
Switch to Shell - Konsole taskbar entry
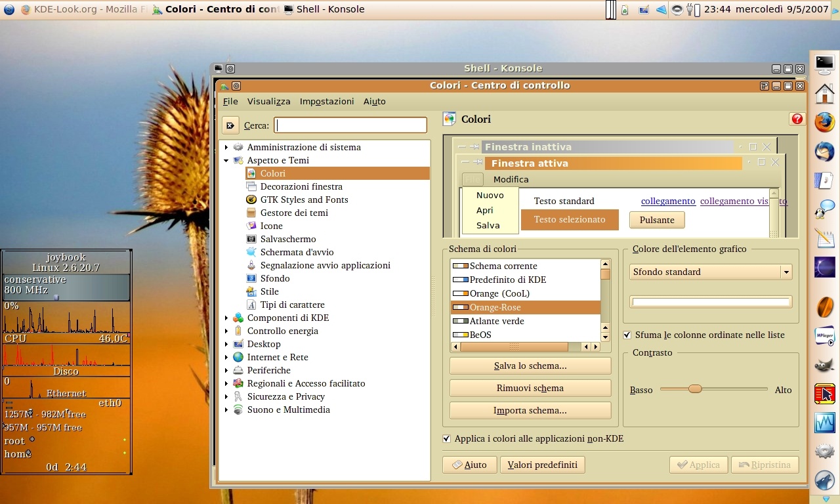[x=325, y=9]
